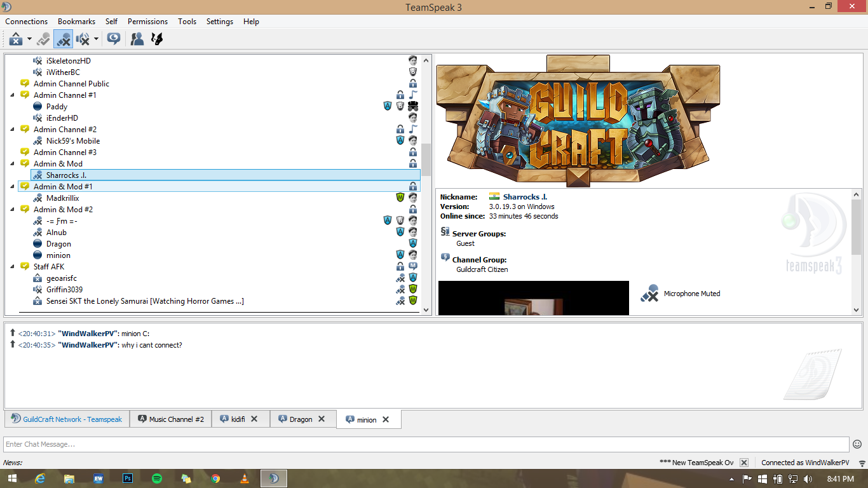868x488 pixels.
Task: Click the green W badge beside Madkrillix
Action: [400, 198]
